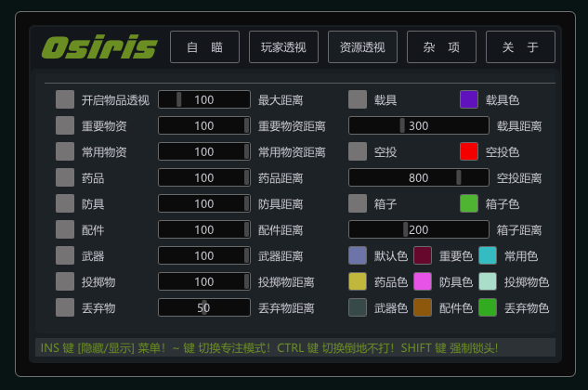Viewport: 588px width, 390px height.
Task: Click the 默认色 color swatch
Action: [x=358, y=255]
